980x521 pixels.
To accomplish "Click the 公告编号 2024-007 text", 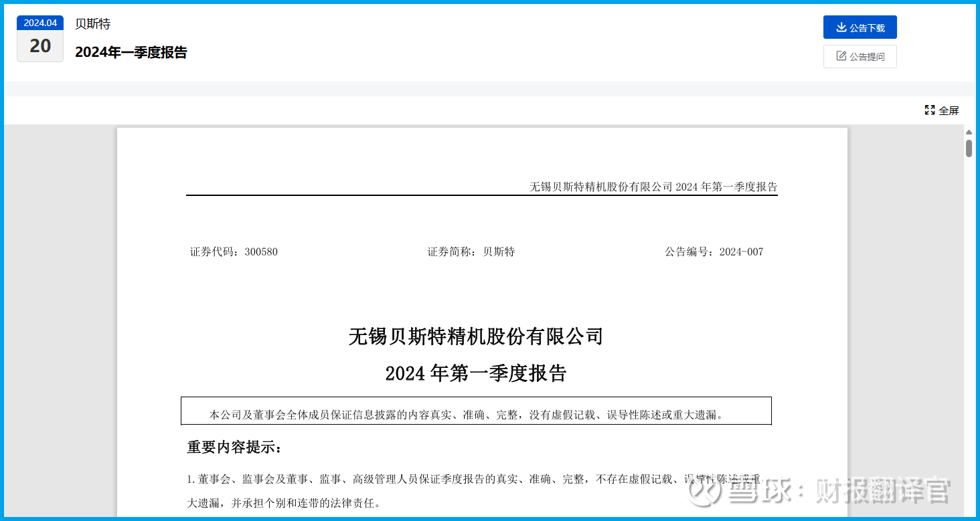I will tap(714, 251).
